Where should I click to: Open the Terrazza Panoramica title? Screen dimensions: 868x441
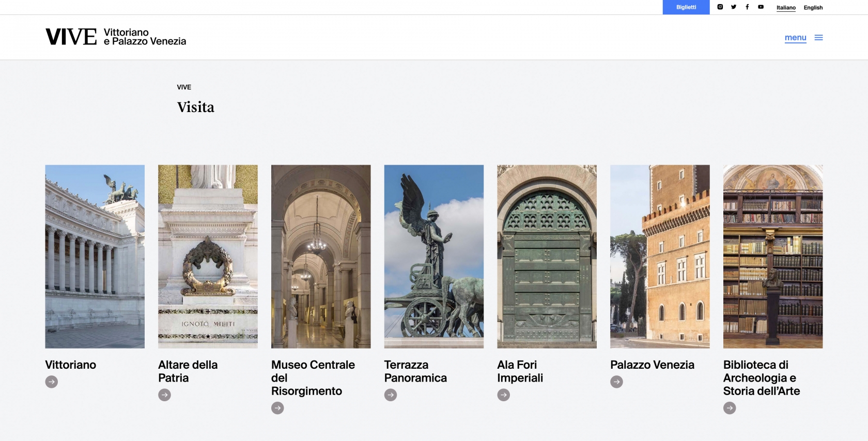[415, 371]
